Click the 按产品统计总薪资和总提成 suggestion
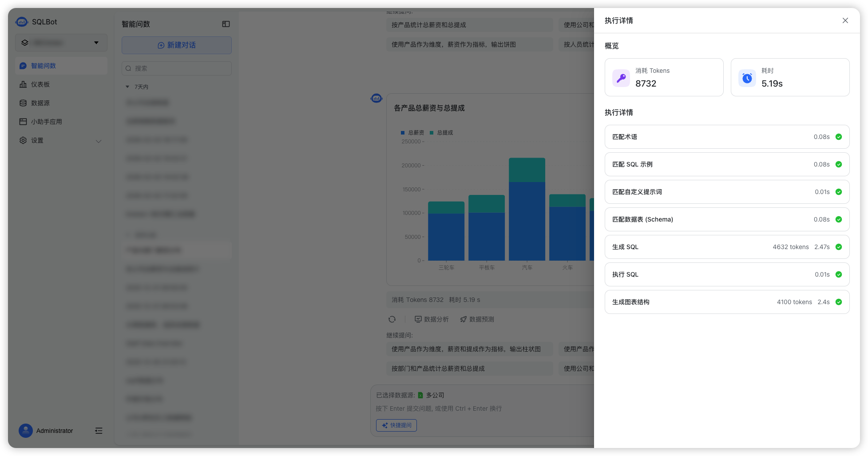This screenshot has width=868, height=456. (x=427, y=25)
